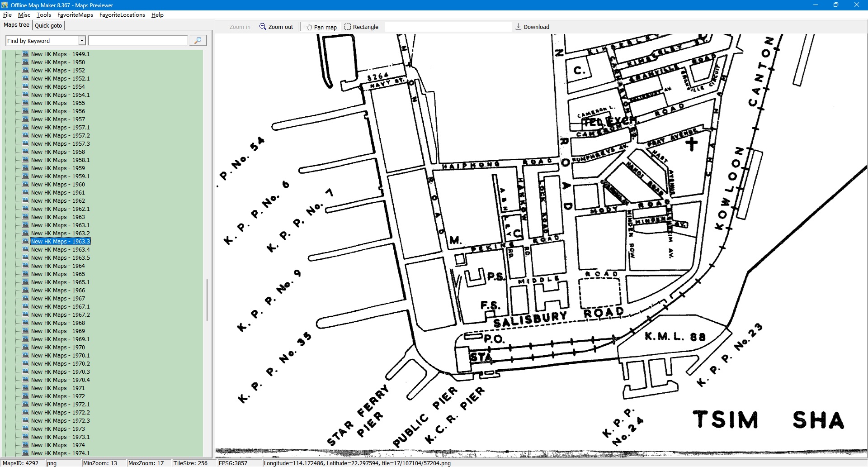This screenshot has width=868, height=467.
Task: Select New HK Maps - 1958.1 tree item
Action: click(60, 160)
